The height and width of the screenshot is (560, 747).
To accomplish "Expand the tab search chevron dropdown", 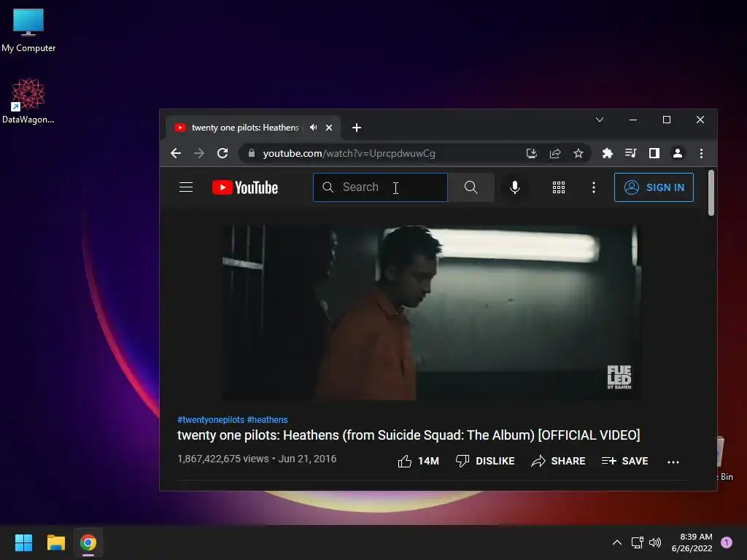I will click(600, 120).
